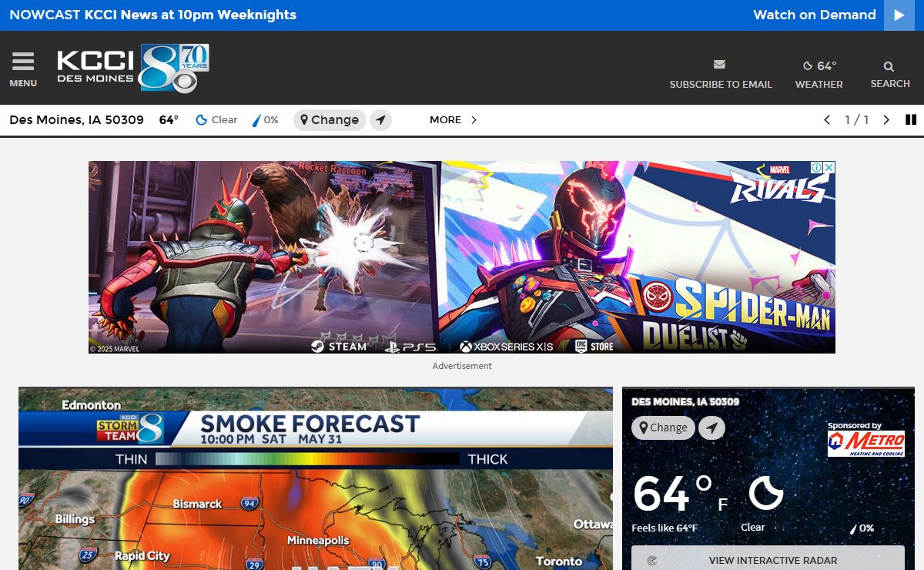The height and width of the screenshot is (570, 924).
Task: Close the Marvel Rivals ad
Action: coord(829,167)
